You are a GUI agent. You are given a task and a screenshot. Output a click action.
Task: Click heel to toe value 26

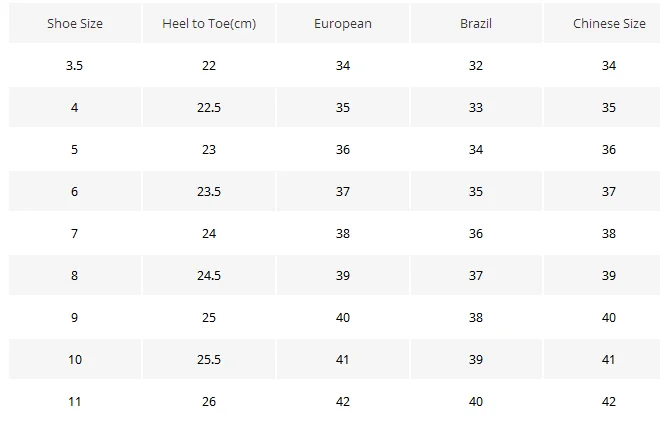209,401
